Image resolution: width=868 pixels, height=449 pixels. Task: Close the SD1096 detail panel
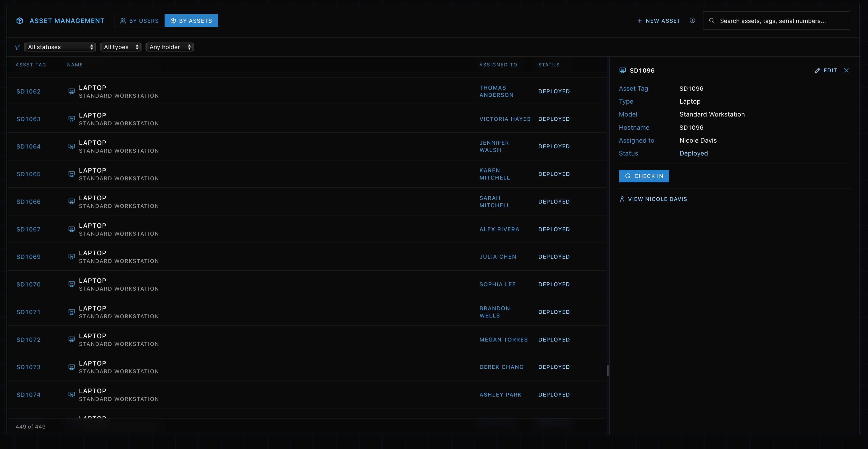point(846,71)
